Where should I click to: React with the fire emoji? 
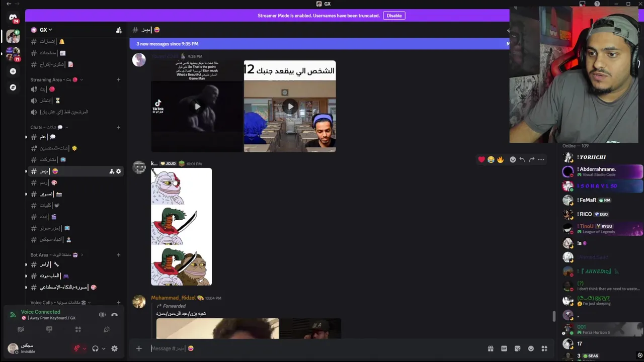500,159
